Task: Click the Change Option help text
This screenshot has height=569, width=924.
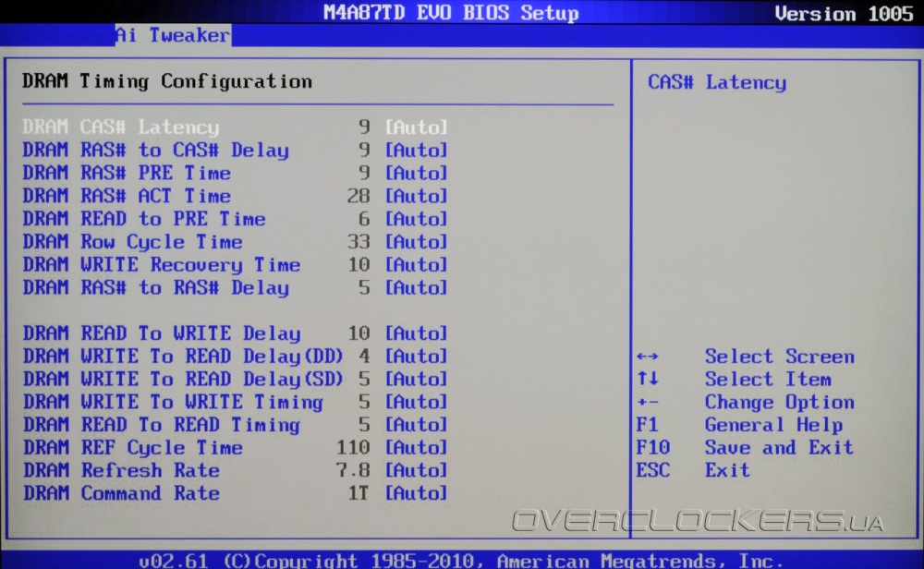Action: point(780,403)
